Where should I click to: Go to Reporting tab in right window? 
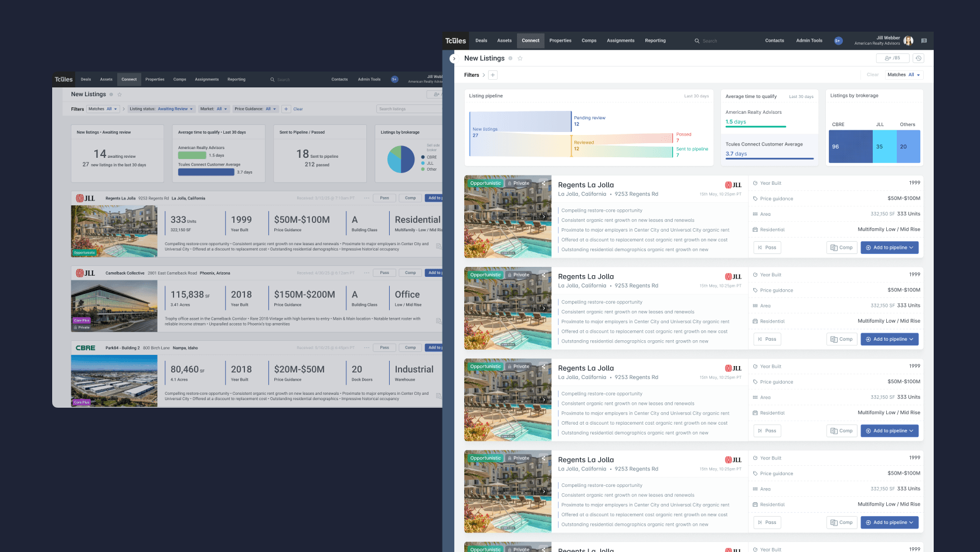tap(655, 41)
